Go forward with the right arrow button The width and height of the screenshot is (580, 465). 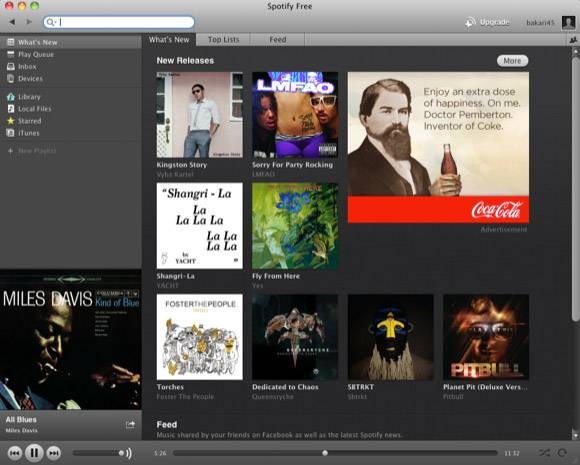tap(29, 22)
